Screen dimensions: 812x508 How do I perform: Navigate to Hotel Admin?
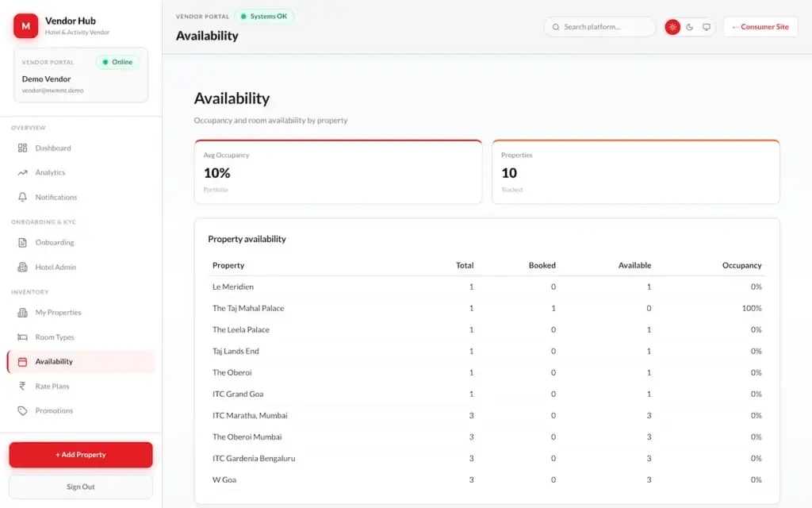(x=81, y=267)
